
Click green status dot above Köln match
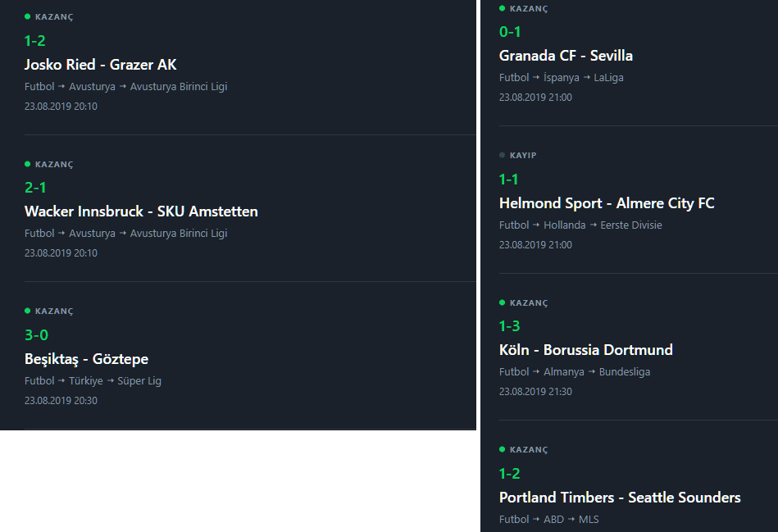click(x=502, y=302)
